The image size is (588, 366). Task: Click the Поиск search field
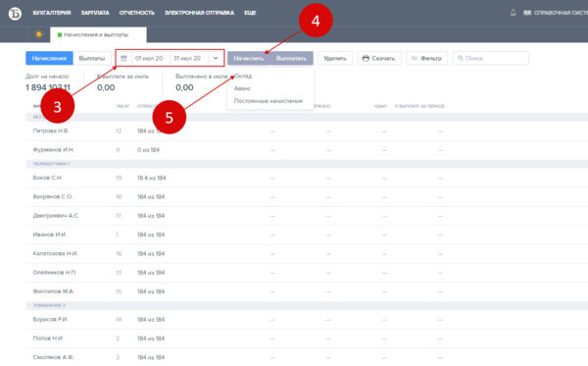click(x=491, y=58)
